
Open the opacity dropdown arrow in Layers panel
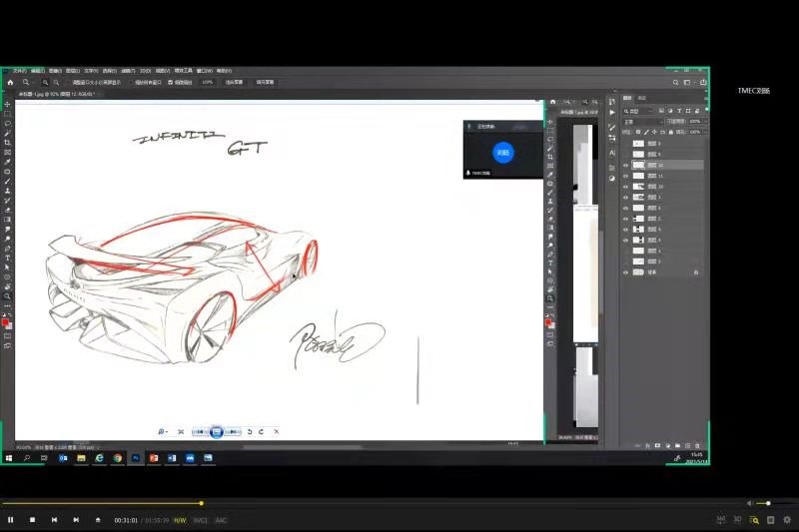706,122
